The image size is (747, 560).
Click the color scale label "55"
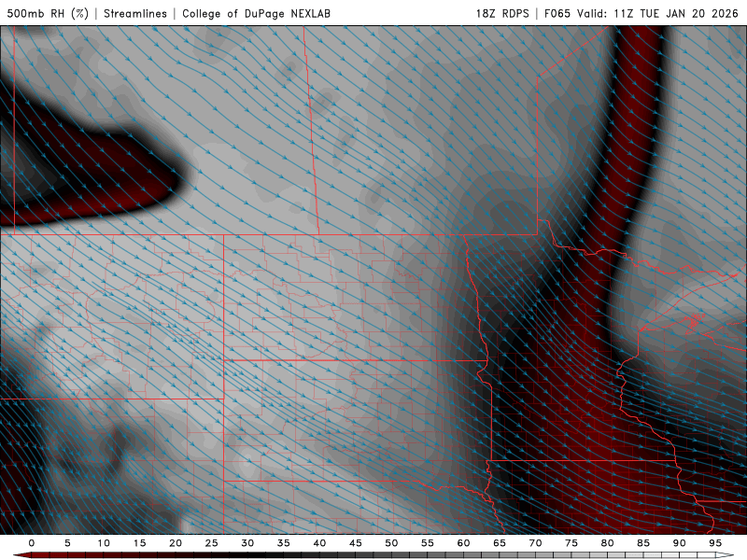click(428, 543)
